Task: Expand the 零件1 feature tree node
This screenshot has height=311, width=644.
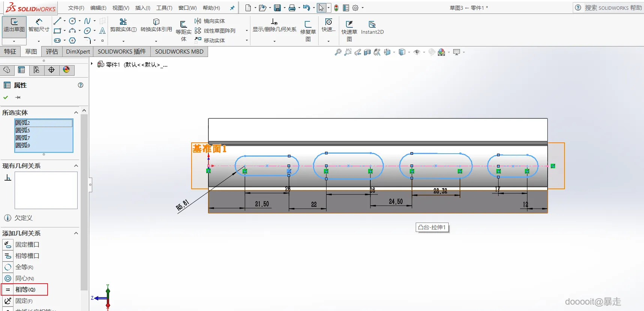Action: 92,64
